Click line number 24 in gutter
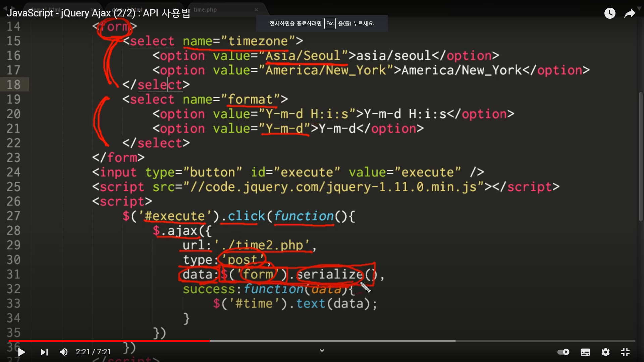 pos(14,172)
